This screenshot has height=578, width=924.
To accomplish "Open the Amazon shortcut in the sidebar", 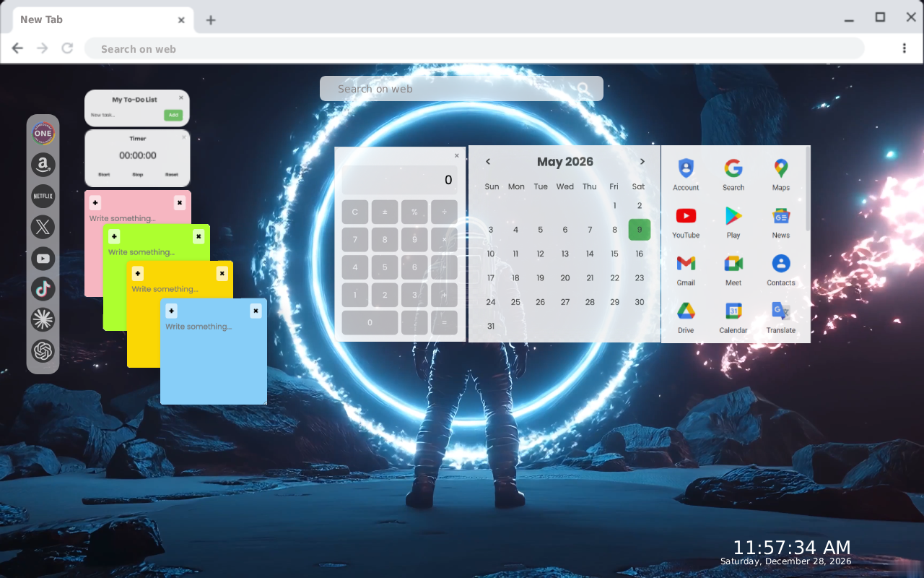I will pyautogui.click(x=43, y=165).
